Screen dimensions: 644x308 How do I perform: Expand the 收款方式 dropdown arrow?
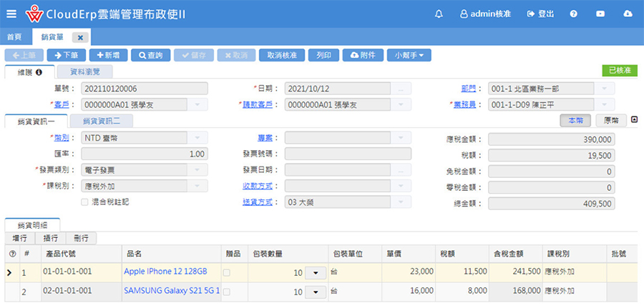pyautogui.click(x=401, y=186)
